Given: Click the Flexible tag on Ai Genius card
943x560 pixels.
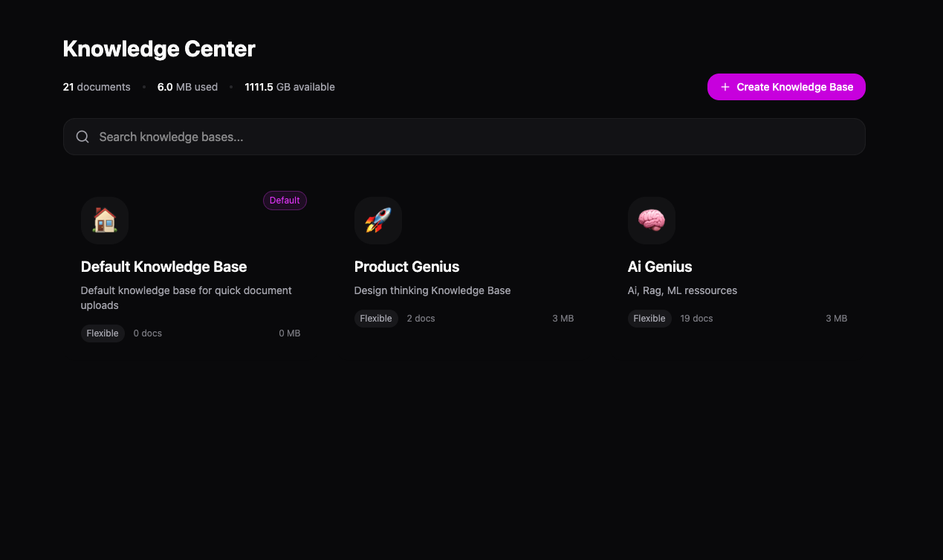Looking at the screenshot, I should point(649,319).
